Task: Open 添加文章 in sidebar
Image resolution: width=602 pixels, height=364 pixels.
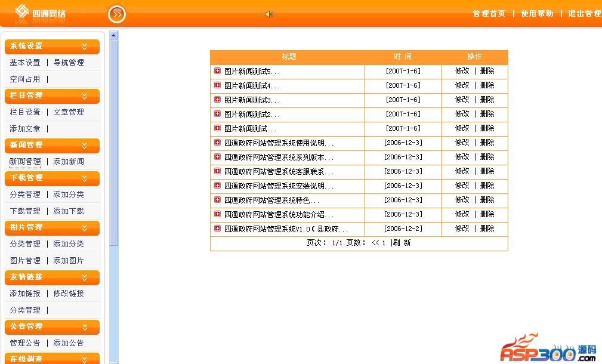Action: coord(25,129)
